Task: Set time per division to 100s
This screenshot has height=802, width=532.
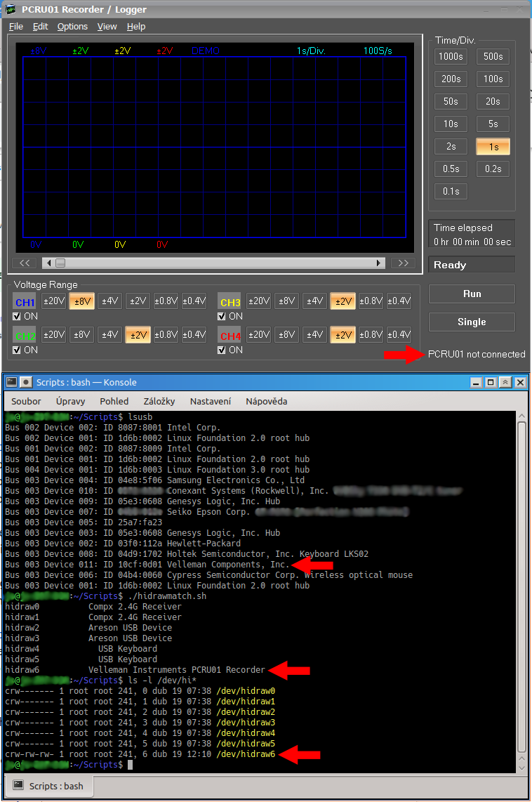Action: (x=493, y=79)
